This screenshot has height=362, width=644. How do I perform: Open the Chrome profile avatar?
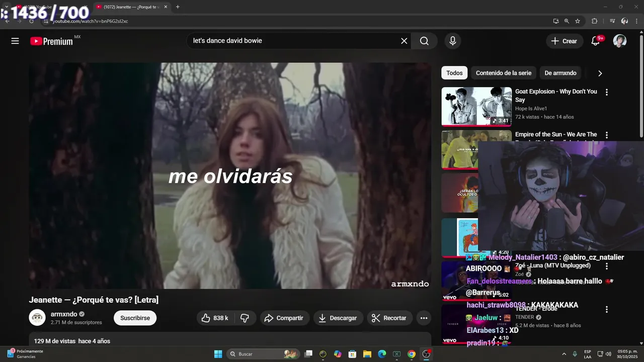click(x=624, y=21)
